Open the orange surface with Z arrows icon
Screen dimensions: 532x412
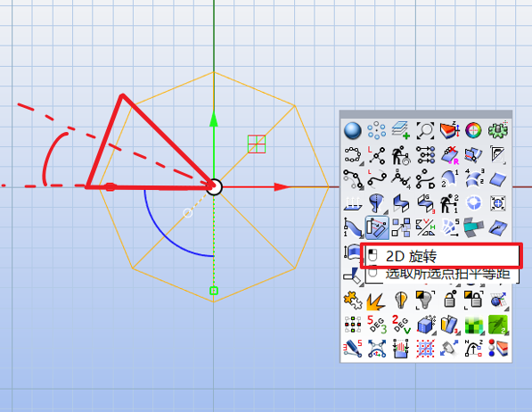(x=449, y=130)
